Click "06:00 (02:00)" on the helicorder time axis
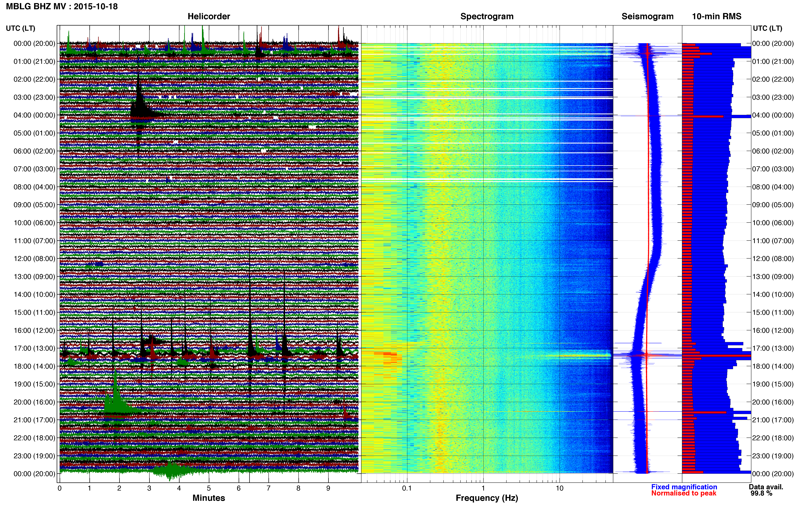The height and width of the screenshot is (508, 812). point(34,151)
